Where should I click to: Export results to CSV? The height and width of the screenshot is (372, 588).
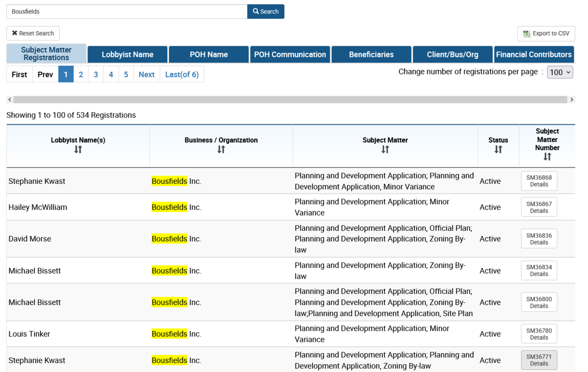[546, 34]
